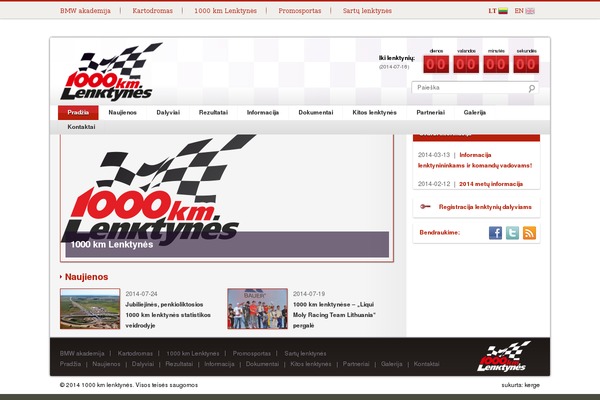Open footer BMW akademija link
The height and width of the screenshot is (400, 600).
click(x=82, y=354)
